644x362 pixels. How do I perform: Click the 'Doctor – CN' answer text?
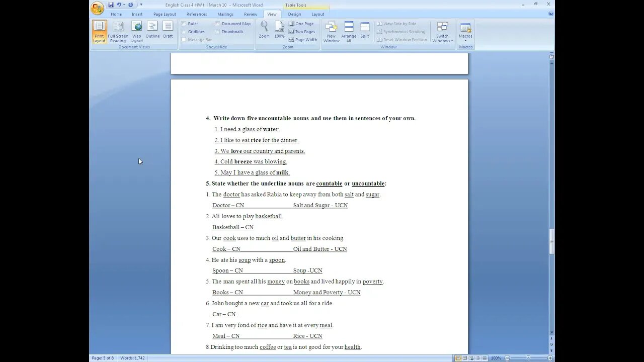point(228,205)
